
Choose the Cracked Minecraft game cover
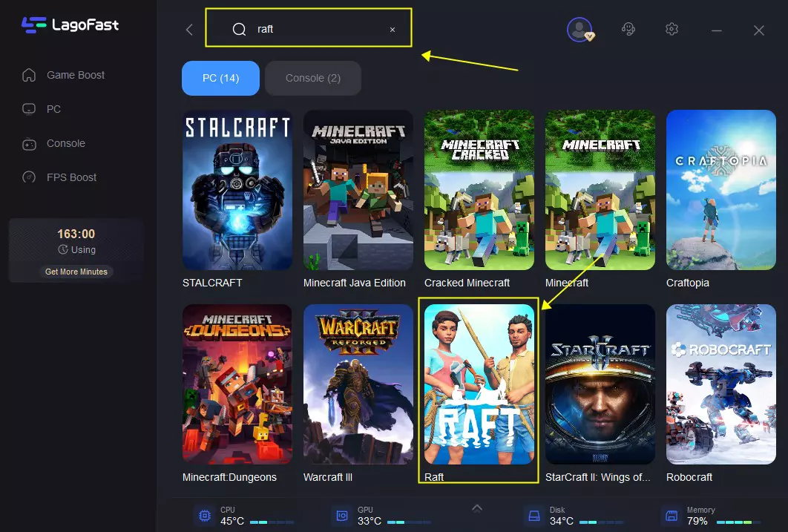pos(479,190)
